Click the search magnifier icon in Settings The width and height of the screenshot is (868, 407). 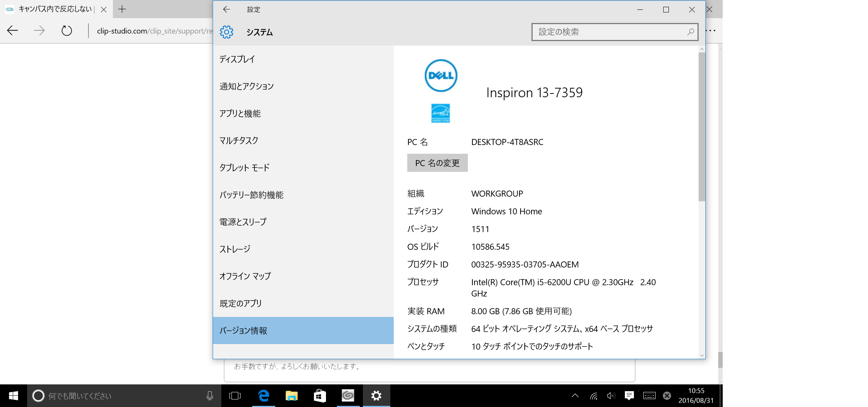pos(690,32)
